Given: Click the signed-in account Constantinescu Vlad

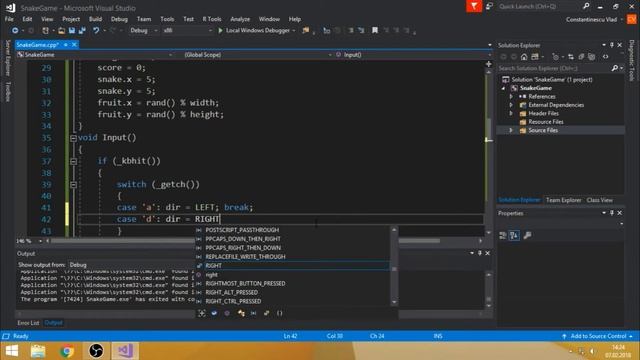Looking at the screenshot, I should 591,19.
